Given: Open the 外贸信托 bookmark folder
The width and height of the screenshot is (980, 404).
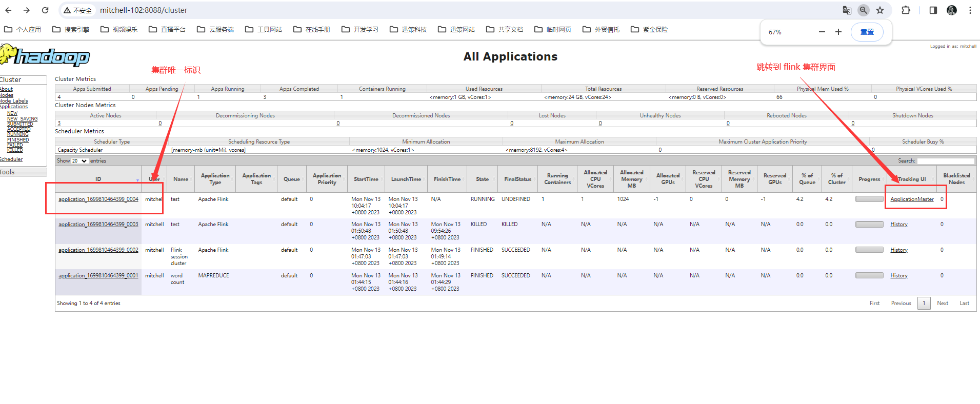Looking at the screenshot, I should click(601, 29).
